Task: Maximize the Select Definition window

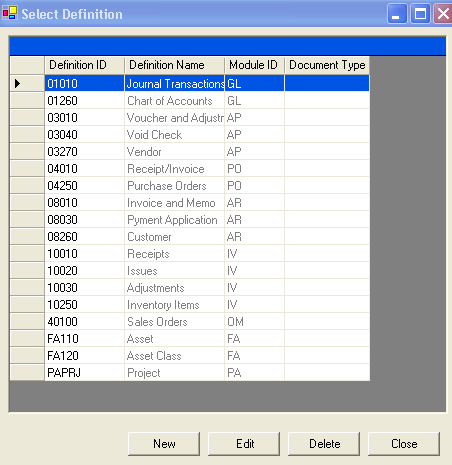Action: tap(420, 14)
